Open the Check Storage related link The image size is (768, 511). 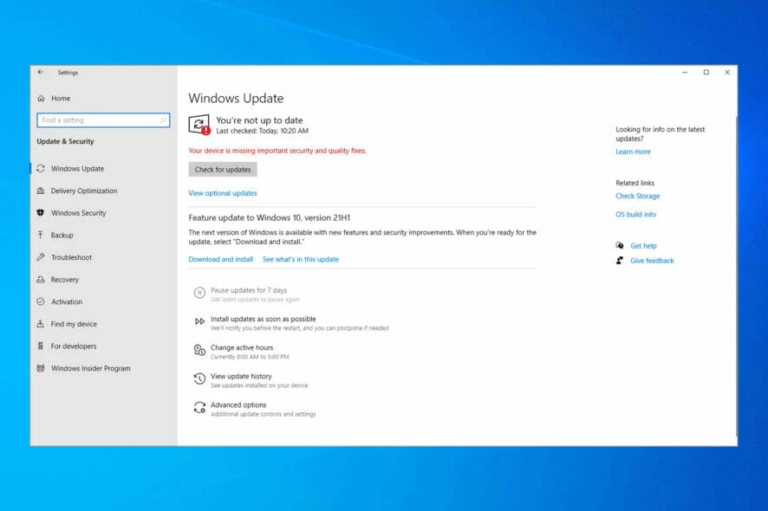tap(637, 196)
